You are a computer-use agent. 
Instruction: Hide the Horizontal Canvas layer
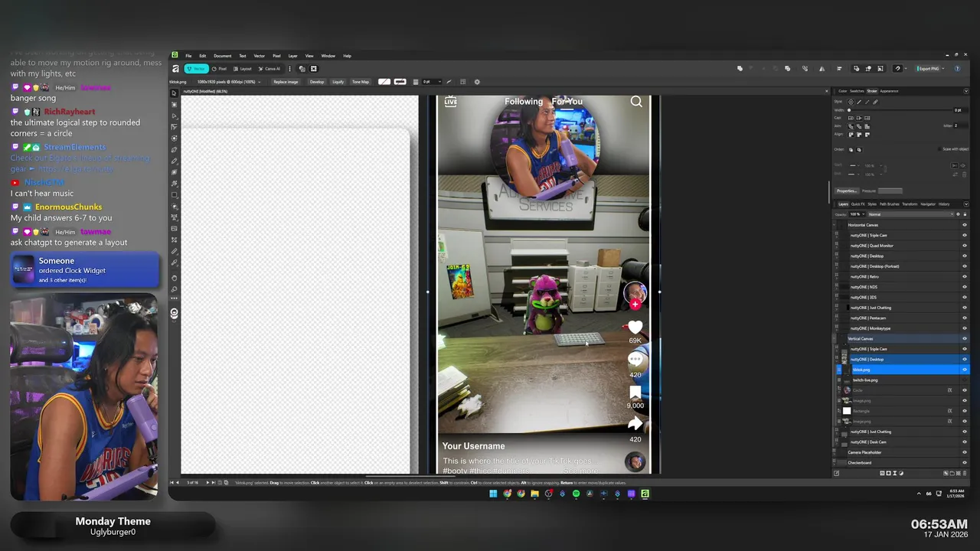pos(964,225)
